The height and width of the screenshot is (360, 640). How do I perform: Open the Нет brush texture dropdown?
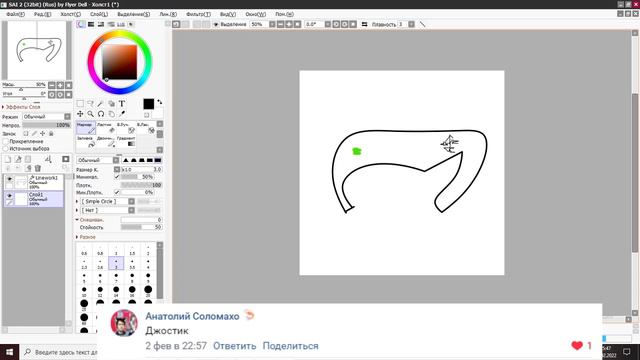pyautogui.click(x=108, y=210)
